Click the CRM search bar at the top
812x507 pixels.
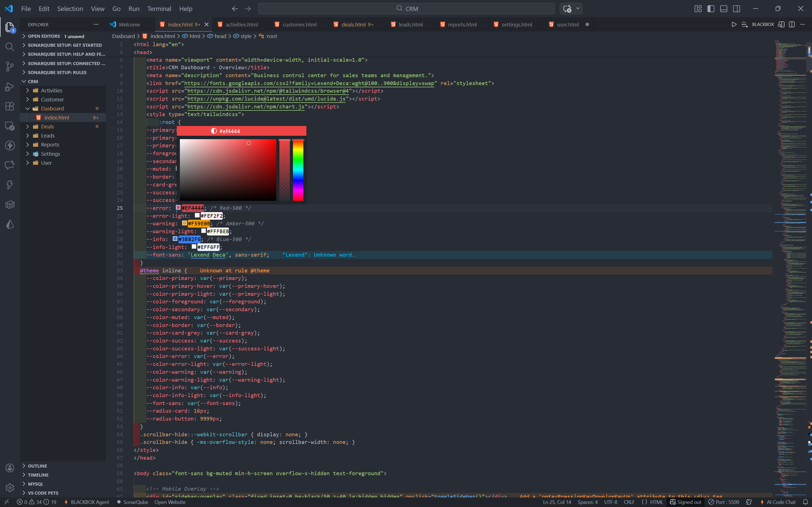[x=406, y=8]
